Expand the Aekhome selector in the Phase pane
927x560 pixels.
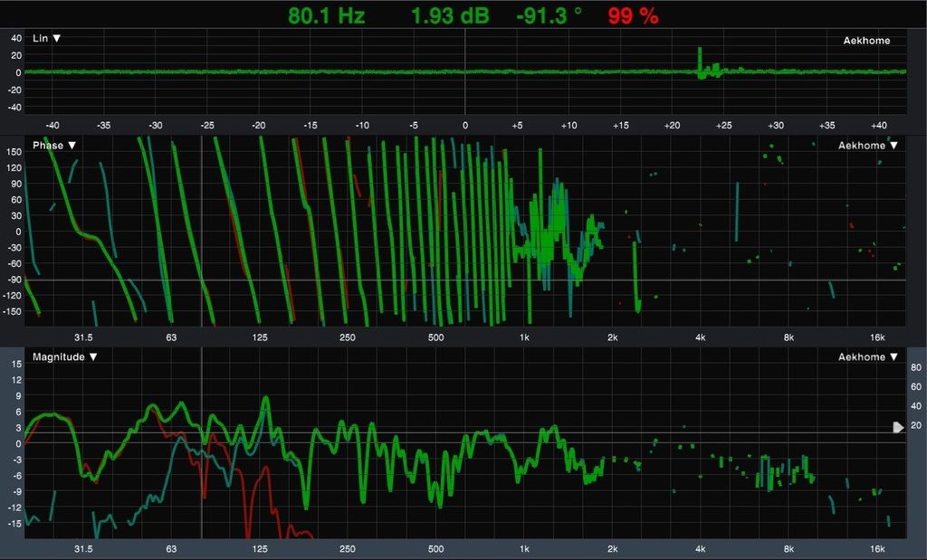[868, 146]
